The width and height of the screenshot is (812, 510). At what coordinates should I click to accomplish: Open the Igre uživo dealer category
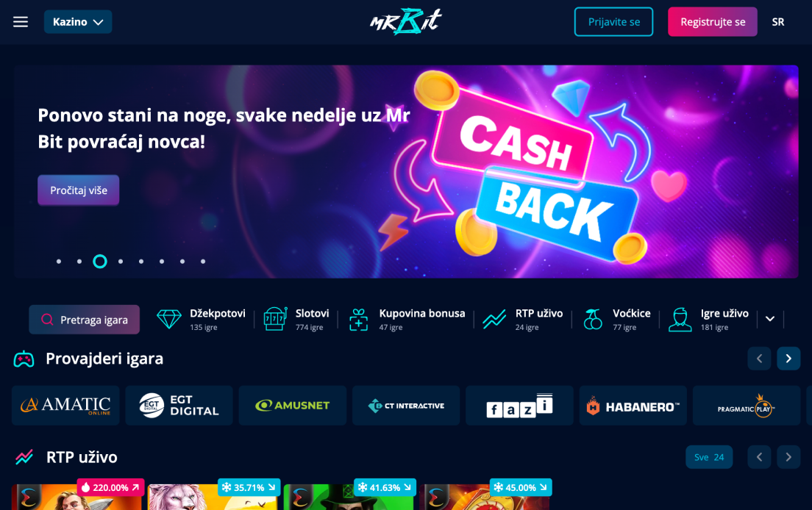point(708,319)
